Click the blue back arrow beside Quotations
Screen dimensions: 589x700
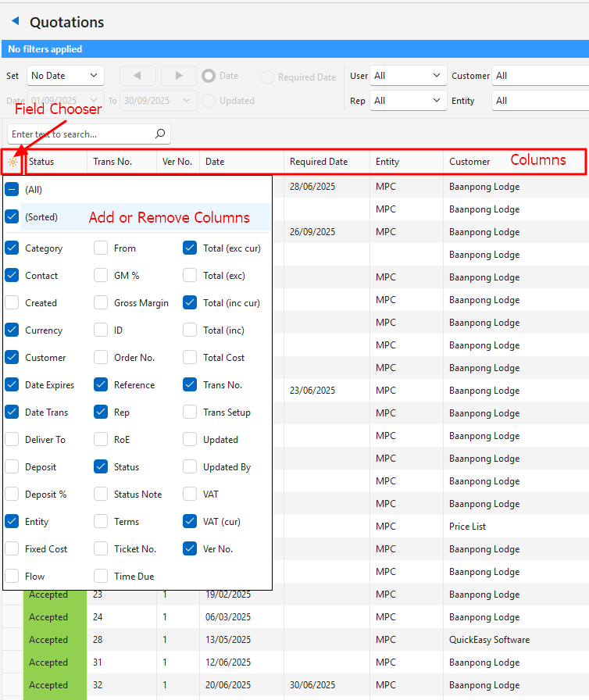point(15,22)
